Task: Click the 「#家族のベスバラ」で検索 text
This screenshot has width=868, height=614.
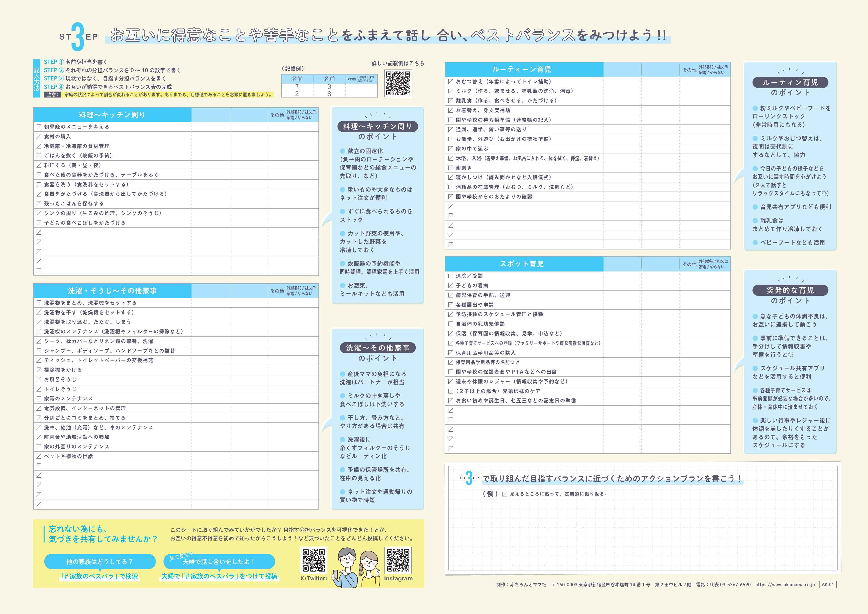Action: coord(99,576)
